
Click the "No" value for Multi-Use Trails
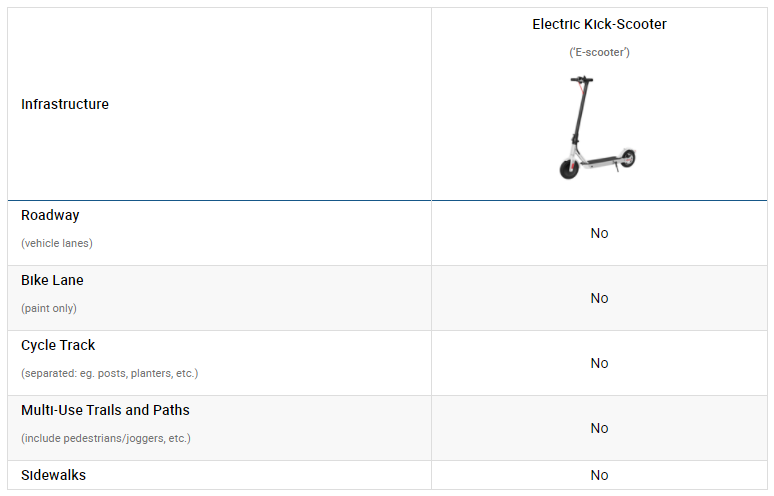tap(599, 428)
